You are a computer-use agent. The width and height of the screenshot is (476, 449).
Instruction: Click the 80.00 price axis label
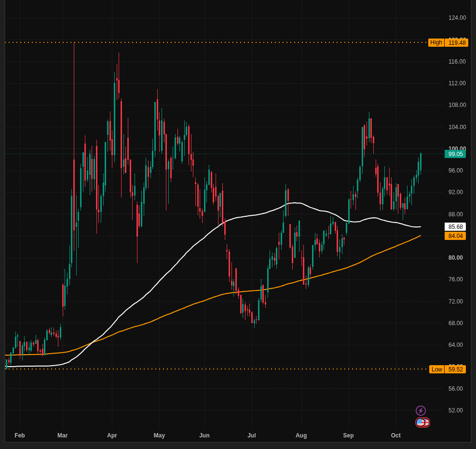(x=456, y=258)
